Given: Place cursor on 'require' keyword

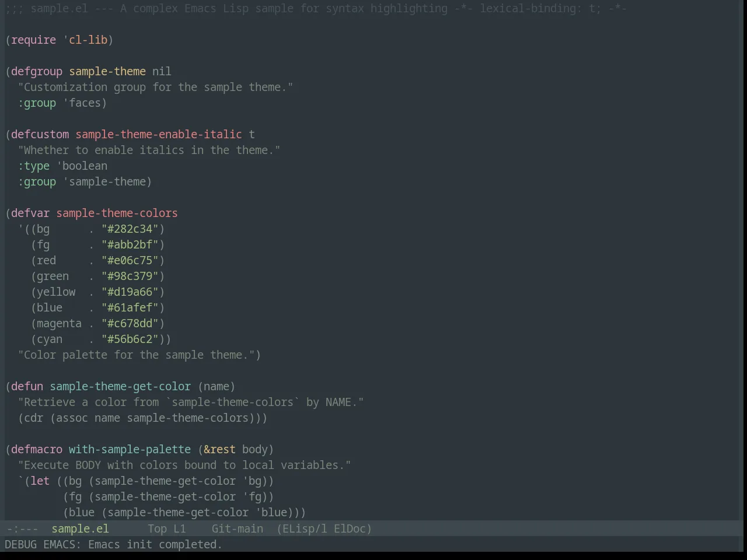Looking at the screenshot, I should pos(33,40).
